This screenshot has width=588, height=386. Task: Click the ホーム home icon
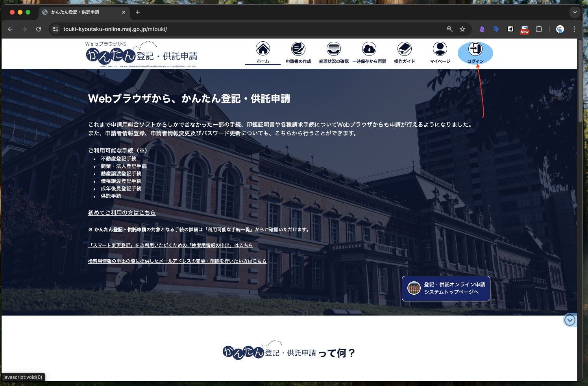(x=263, y=49)
